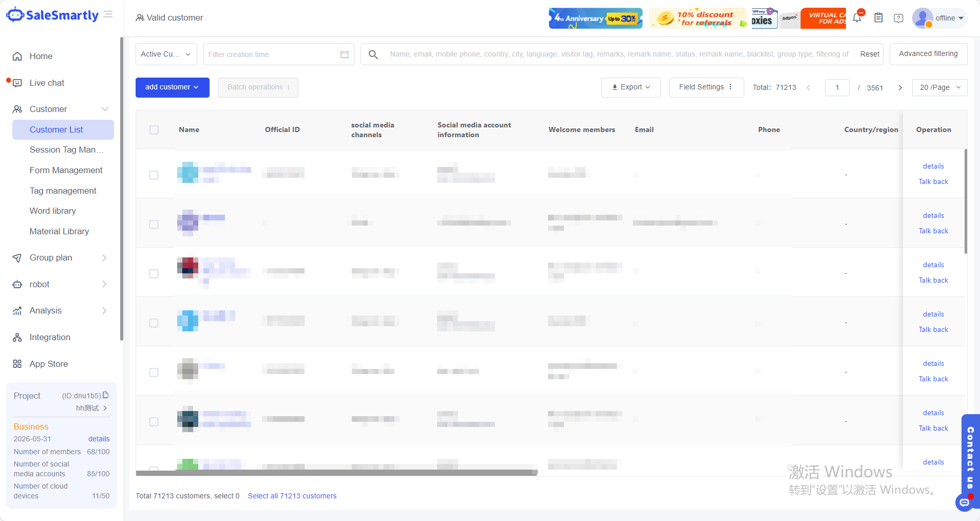The image size is (980, 521).
Task: Click the horizontal table scrollbar
Action: [336, 473]
